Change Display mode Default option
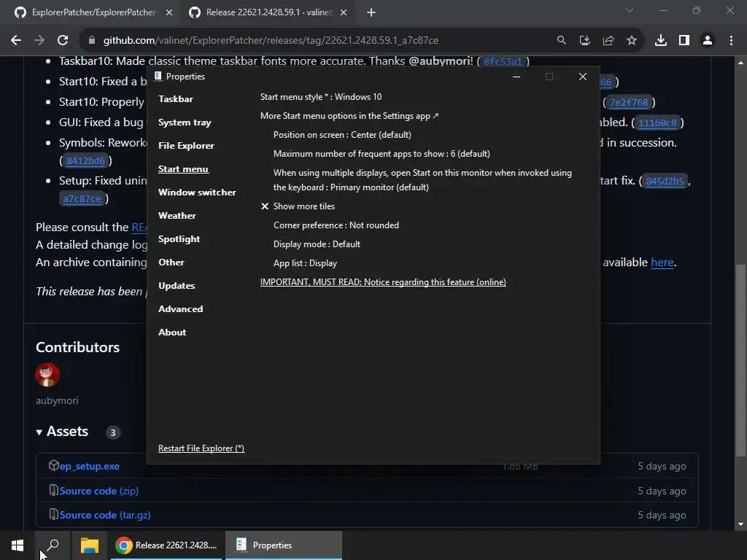 point(317,244)
